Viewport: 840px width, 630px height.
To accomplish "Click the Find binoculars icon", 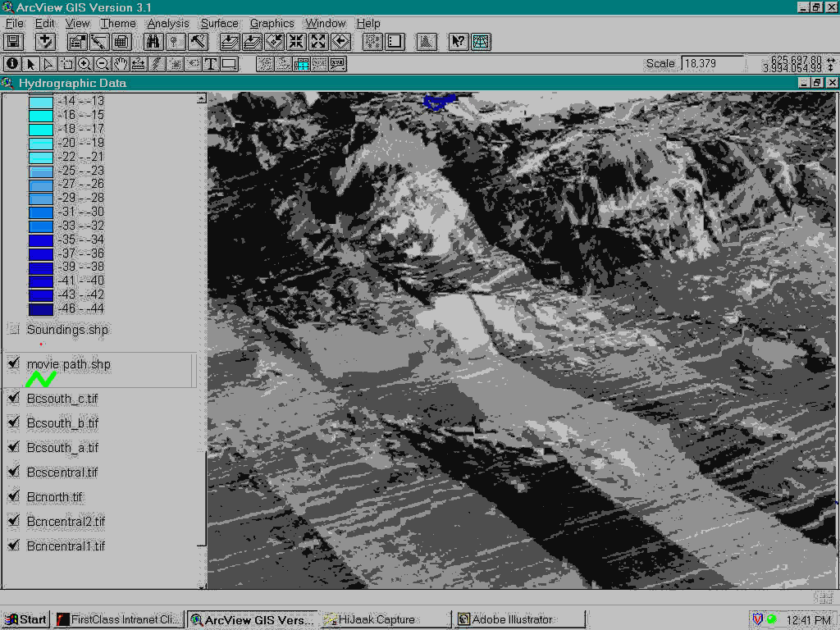I will (x=153, y=42).
